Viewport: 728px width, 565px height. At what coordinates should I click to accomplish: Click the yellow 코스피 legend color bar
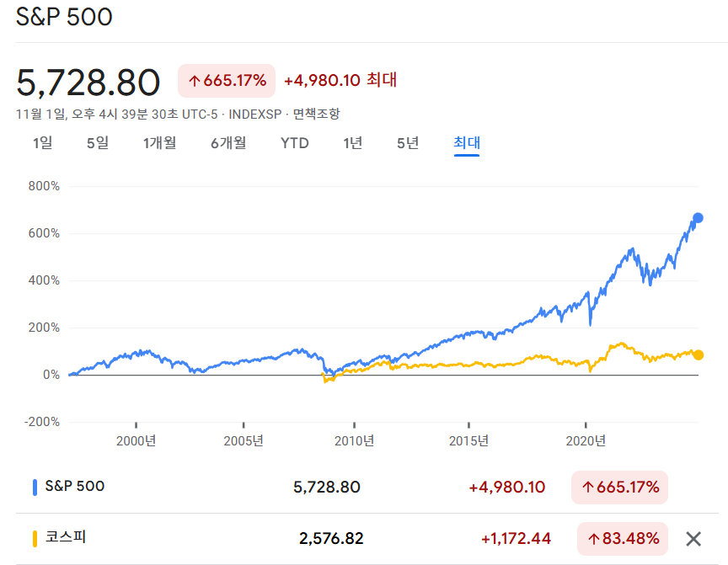click(x=35, y=539)
